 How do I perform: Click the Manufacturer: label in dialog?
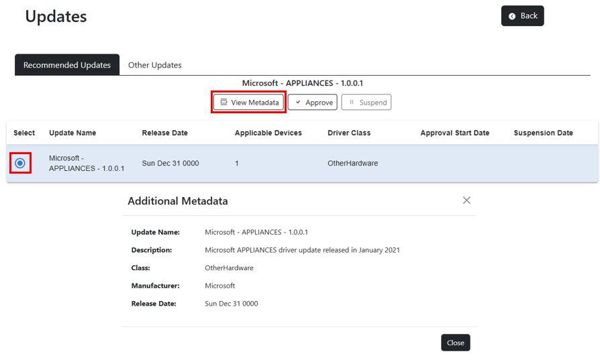point(155,286)
